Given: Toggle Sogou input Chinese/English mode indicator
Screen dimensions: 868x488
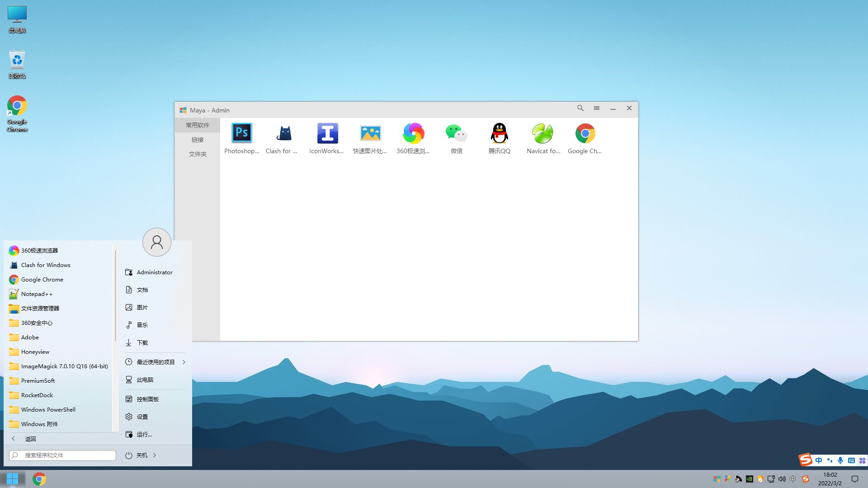Looking at the screenshot, I should 819,460.
